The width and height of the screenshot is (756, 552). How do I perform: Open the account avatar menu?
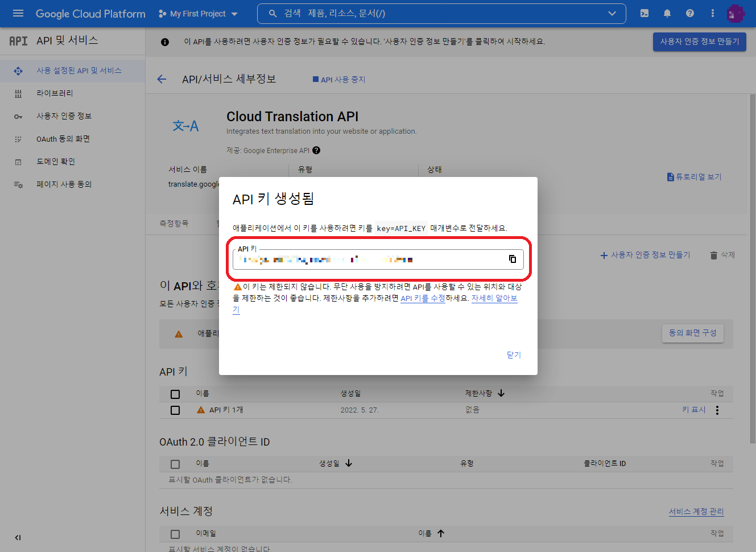coord(735,13)
